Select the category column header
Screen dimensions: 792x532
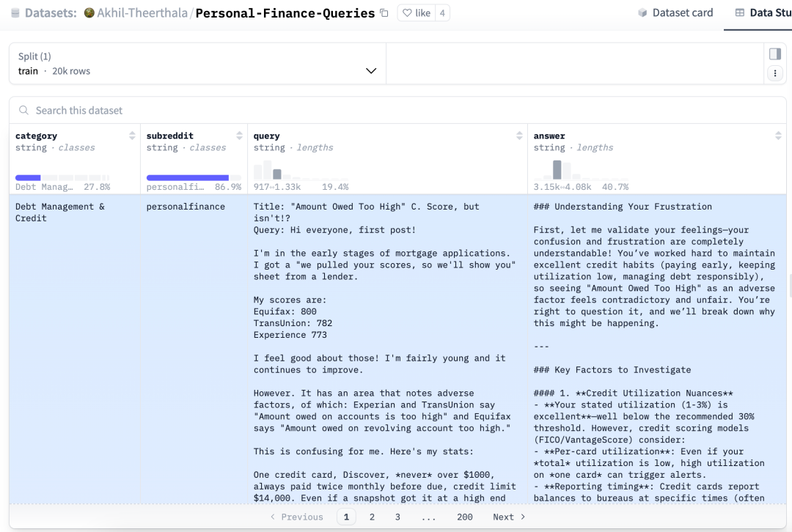point(37,136)
